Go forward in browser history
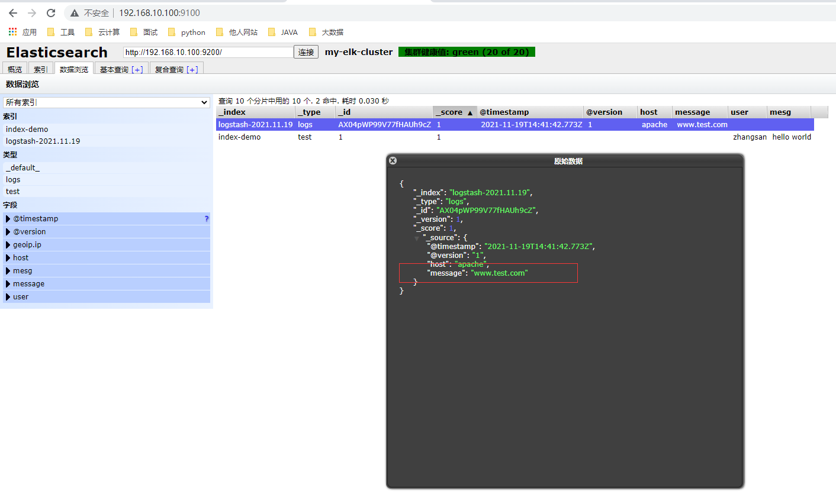The height and width of the screenshot is (504, 836). [x=32, y=13]
